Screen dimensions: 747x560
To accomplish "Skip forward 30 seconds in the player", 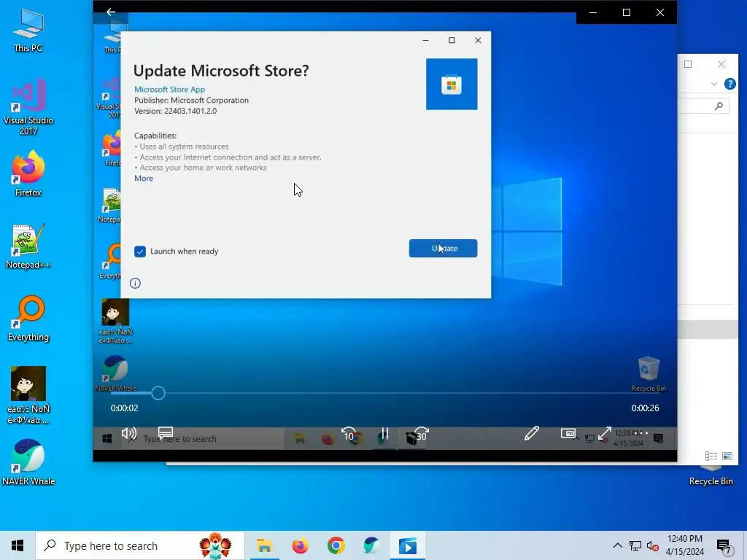I will click(x=421, y=435).
